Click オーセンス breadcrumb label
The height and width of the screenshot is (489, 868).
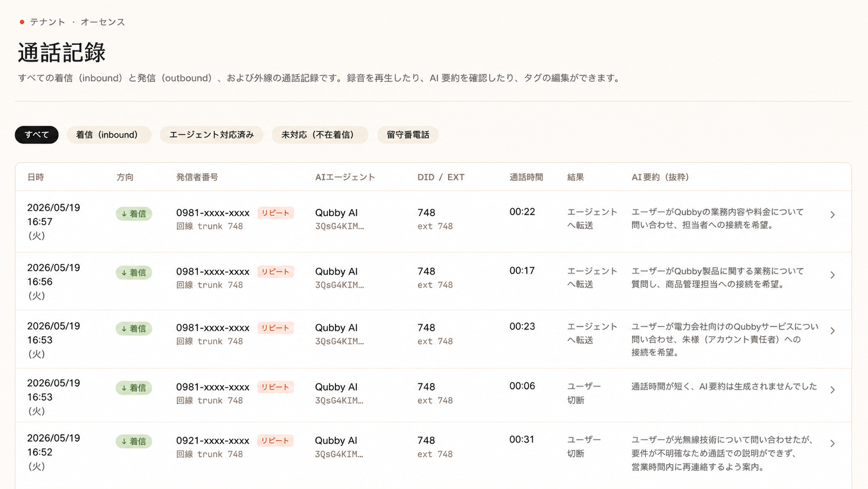coord(103,22)
